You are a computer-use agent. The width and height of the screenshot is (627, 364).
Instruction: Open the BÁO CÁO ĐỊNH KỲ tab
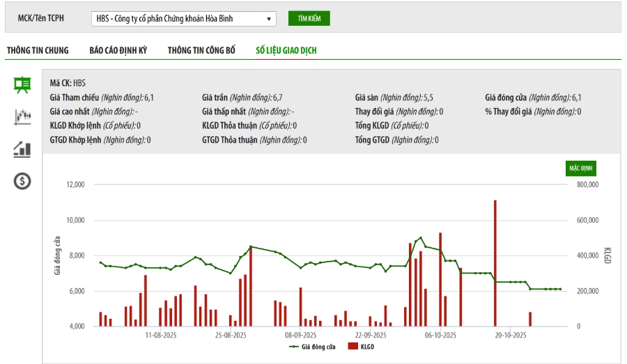pyautogui.click(x=118, y=50)
